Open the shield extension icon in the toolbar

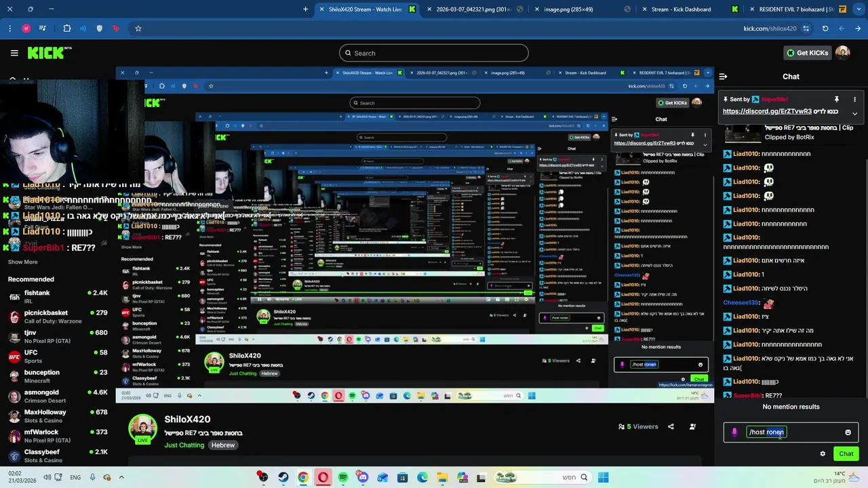click(100, 28)
